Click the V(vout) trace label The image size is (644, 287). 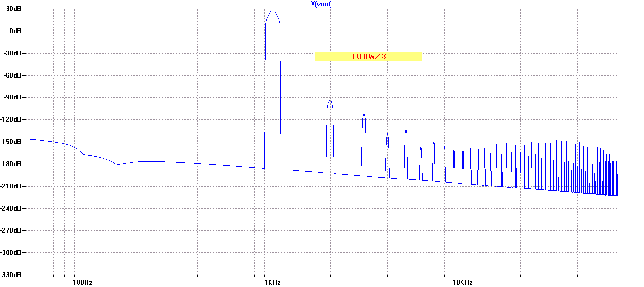click(322, 4)
